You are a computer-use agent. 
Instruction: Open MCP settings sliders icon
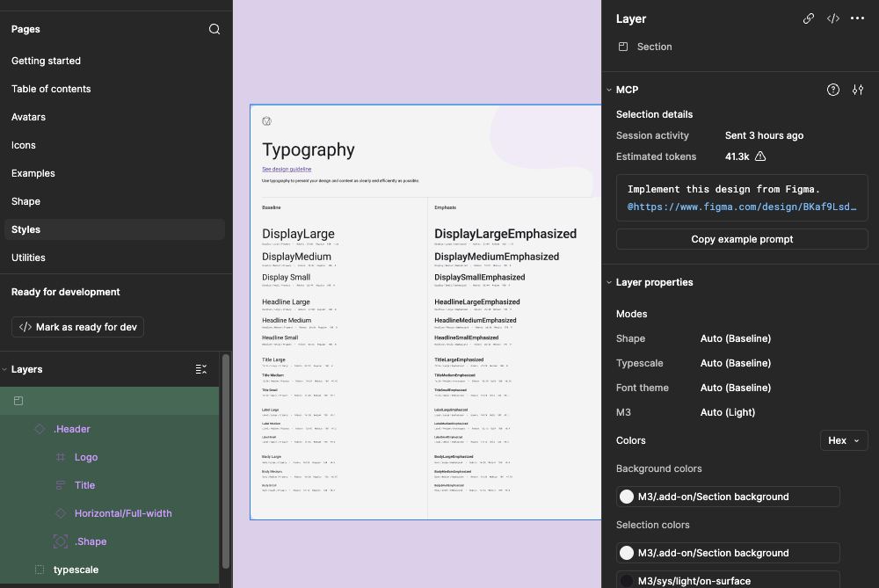tap(858, 90)
